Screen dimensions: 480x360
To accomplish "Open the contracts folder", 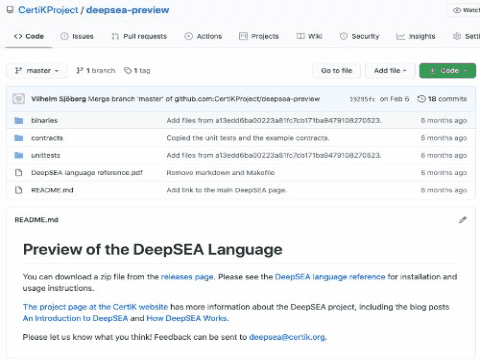I will pyautogui.click(x=47, y=138).
